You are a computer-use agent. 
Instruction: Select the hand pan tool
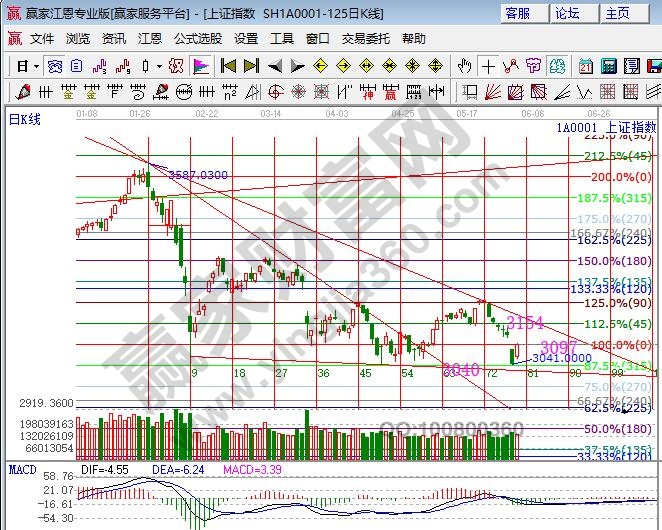[x=464, y=66]
